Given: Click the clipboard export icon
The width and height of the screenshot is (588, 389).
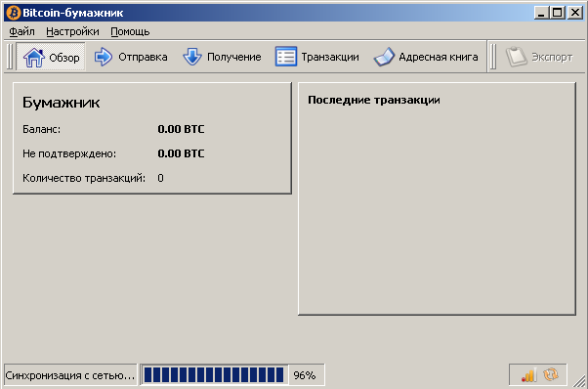Looking at the screenshot, I should pos(517,57).
